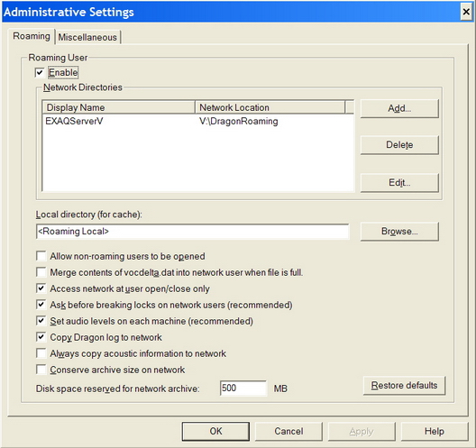476x448 pixels.
Task: Browse for local cache directory
Action: pos(399,232)
